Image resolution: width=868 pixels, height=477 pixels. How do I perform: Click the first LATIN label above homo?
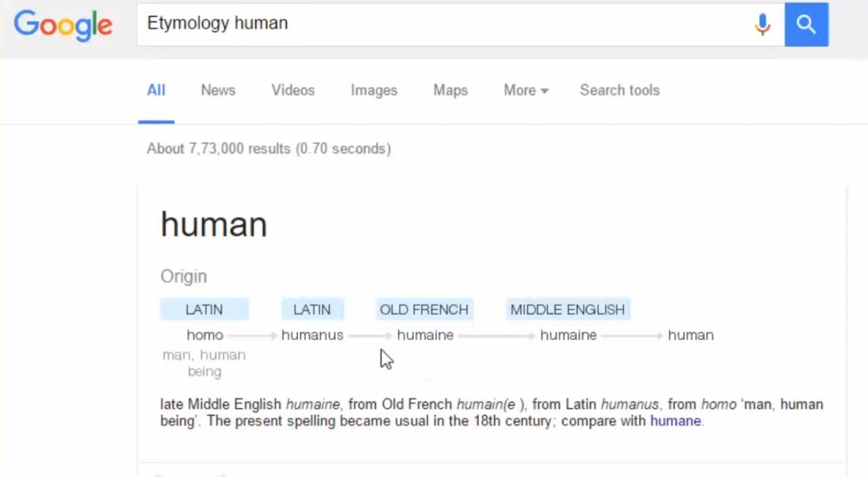coord(204,310)
